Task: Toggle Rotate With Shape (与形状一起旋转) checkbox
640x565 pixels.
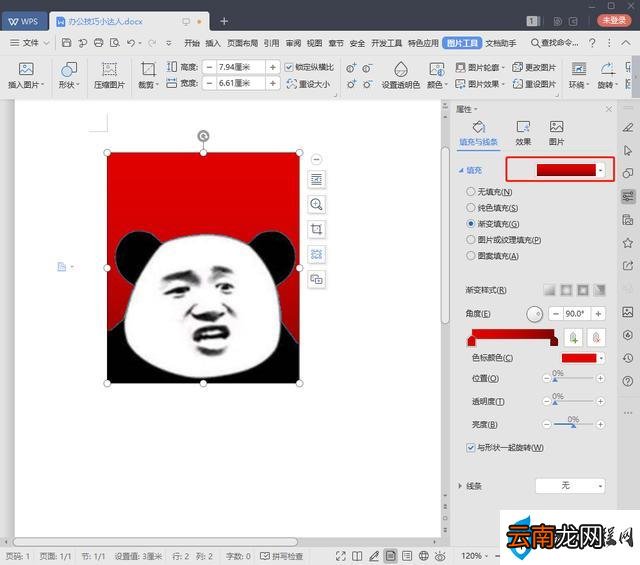Action: click(471, 447)
